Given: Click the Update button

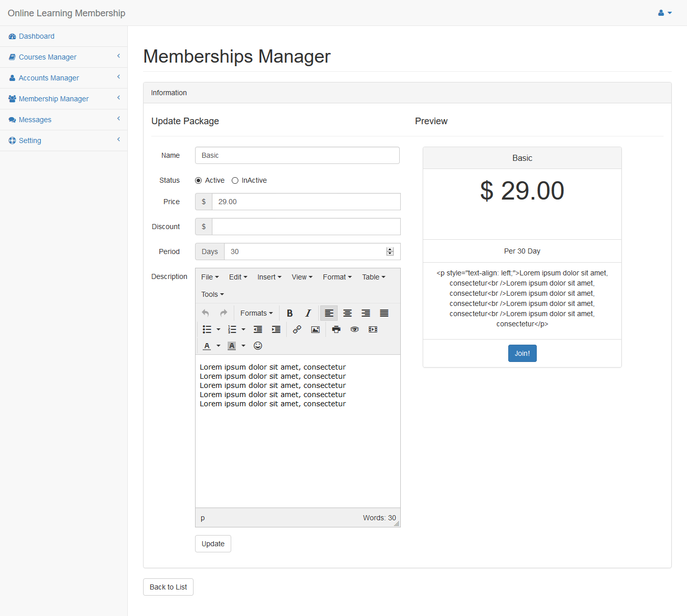Looking at the screenshot, I should coord(213,544).
